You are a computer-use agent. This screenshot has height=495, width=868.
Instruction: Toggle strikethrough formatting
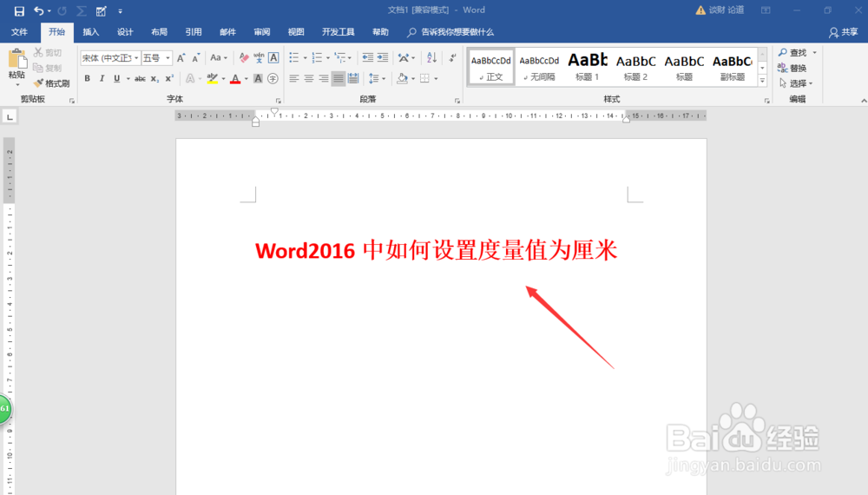click(140, 79)
